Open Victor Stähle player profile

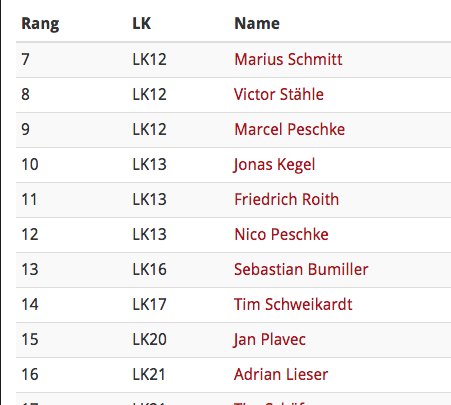(279, 95)
